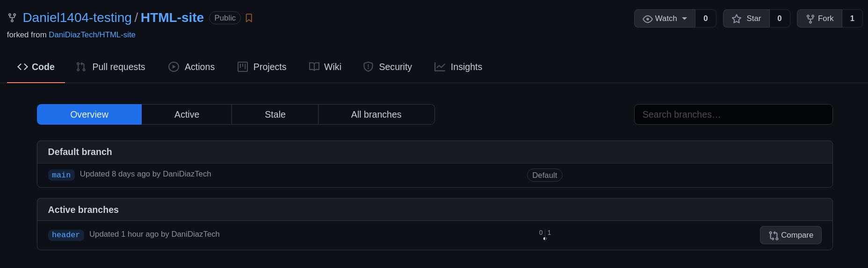The height and width of the screenshot is (268, 868).
Task: Show All branches view
Action: click(376, 115)
